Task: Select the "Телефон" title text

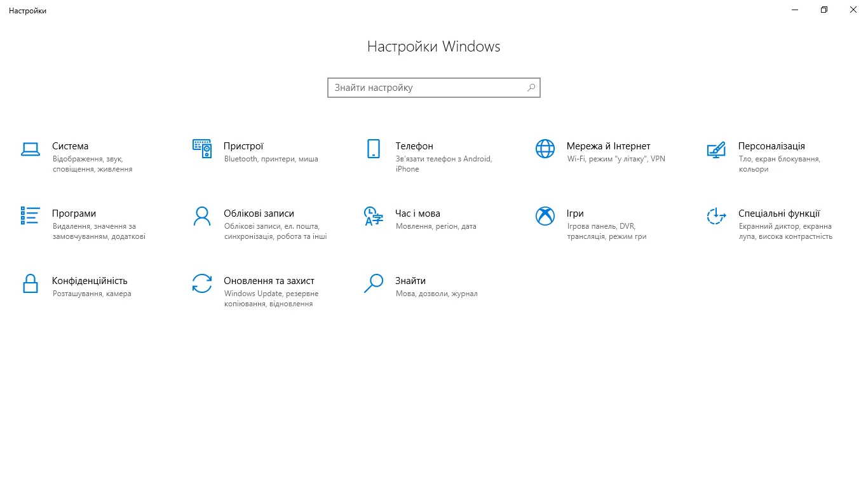Action: coord(414,146)
